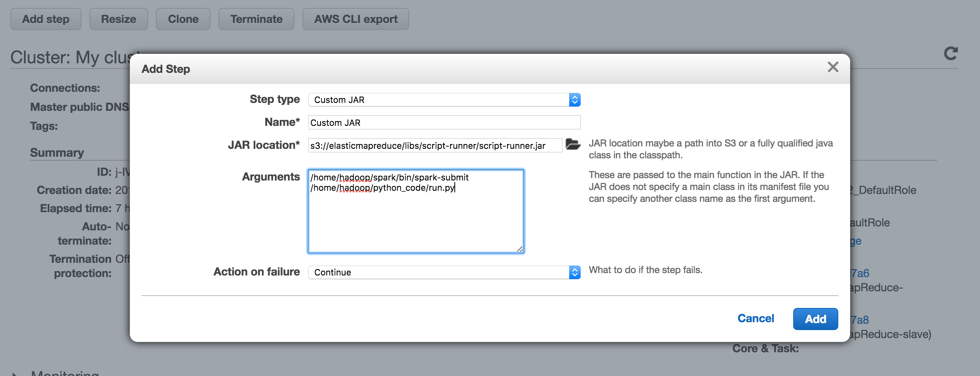Open the Step type dropdown

(443, 100)
